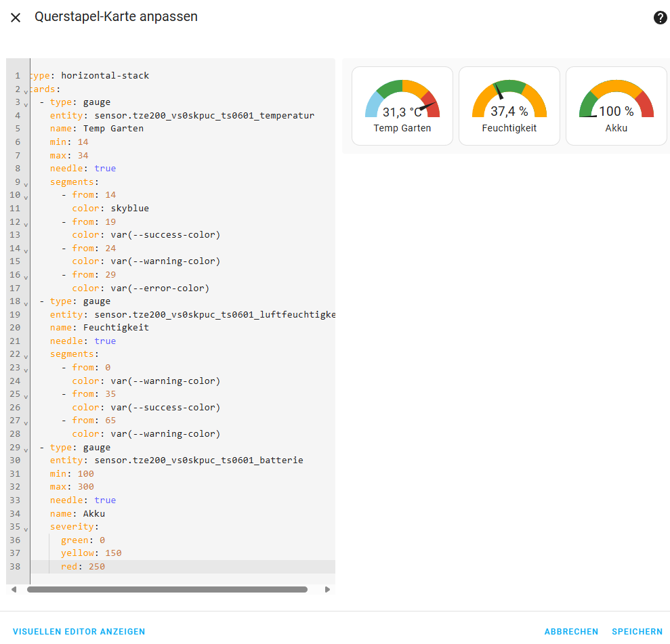This screenshot has height=644, width=670.
Task: Click the from value 24 on line 14
Action: point(110,248)
